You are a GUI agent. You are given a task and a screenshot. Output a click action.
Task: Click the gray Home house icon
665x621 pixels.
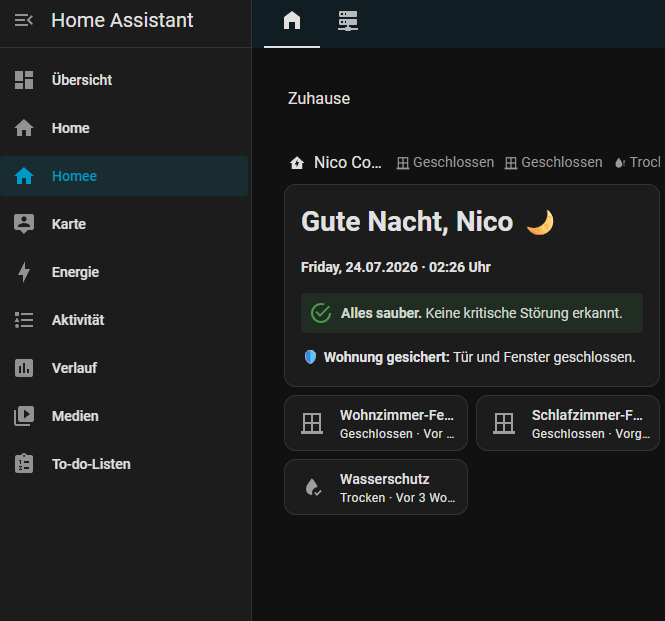24,128
